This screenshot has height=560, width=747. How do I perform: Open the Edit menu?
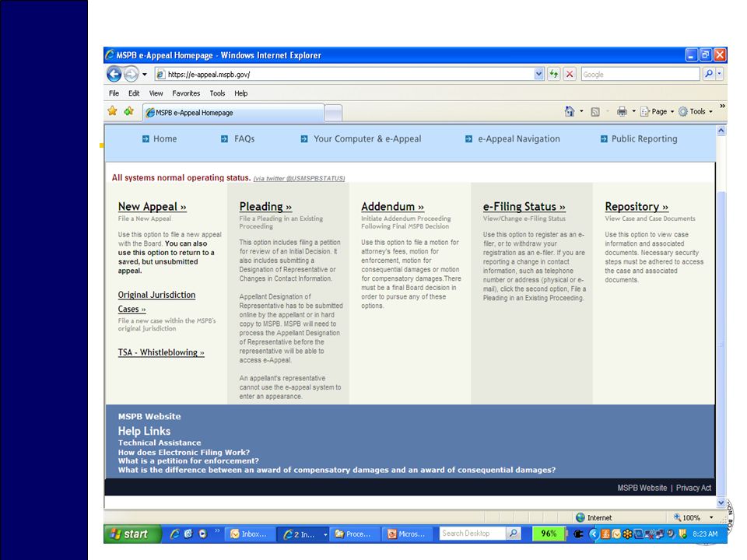point(134,93)
